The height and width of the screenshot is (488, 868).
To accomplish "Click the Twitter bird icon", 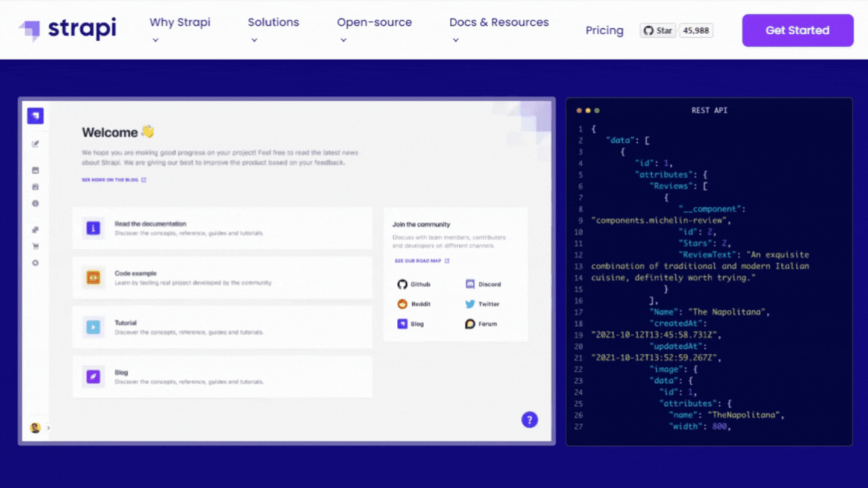I will 470,304.
